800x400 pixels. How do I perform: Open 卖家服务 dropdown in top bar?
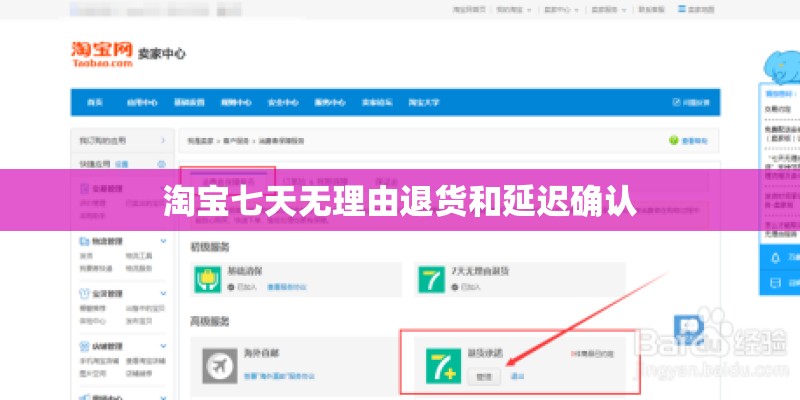pyautogui.click(x=609, y=9)
